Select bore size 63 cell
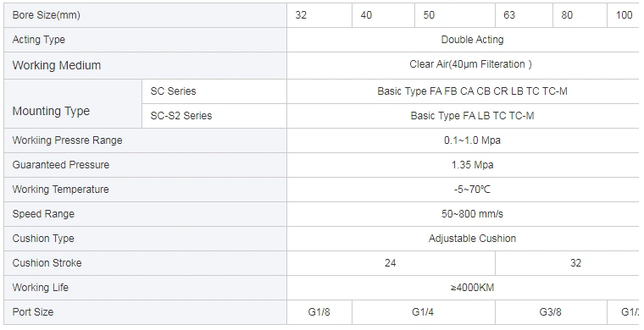The image size is (644, 330). coord(524,15)
